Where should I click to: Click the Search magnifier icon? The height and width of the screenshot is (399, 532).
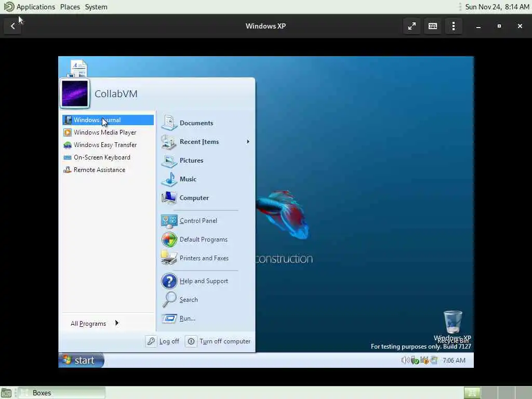pyautogui.click(x=169, y=300)
